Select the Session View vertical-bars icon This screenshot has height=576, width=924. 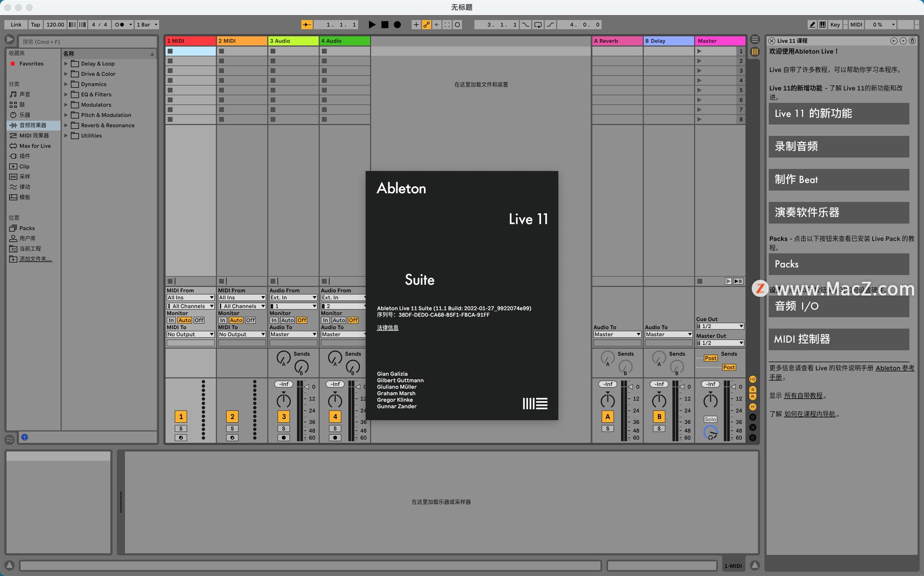coord(755,52)
